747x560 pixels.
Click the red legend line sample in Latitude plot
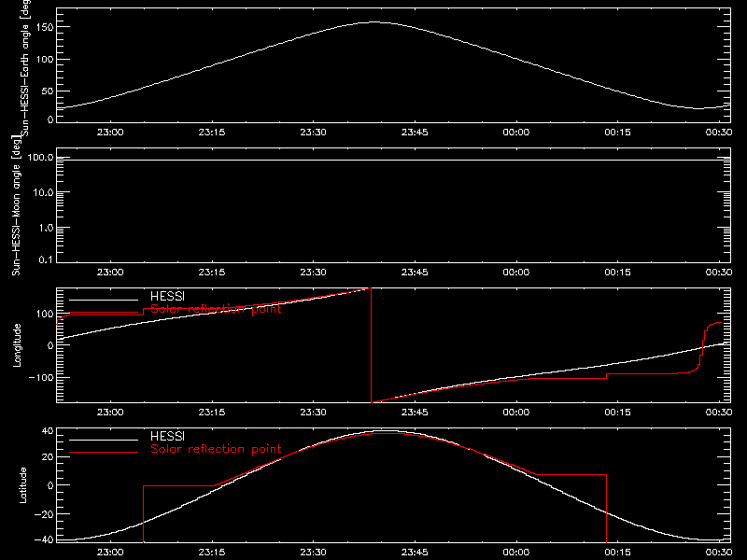click(104, 453)
